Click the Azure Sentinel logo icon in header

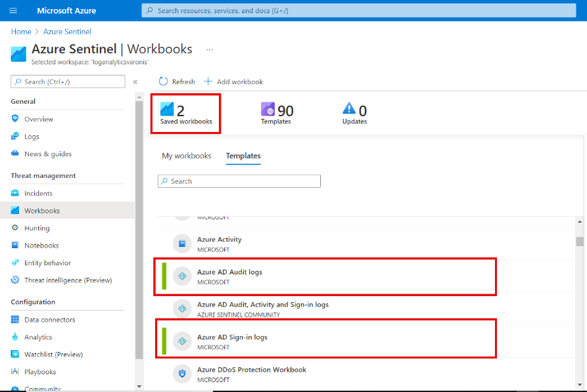click(18, 54)
